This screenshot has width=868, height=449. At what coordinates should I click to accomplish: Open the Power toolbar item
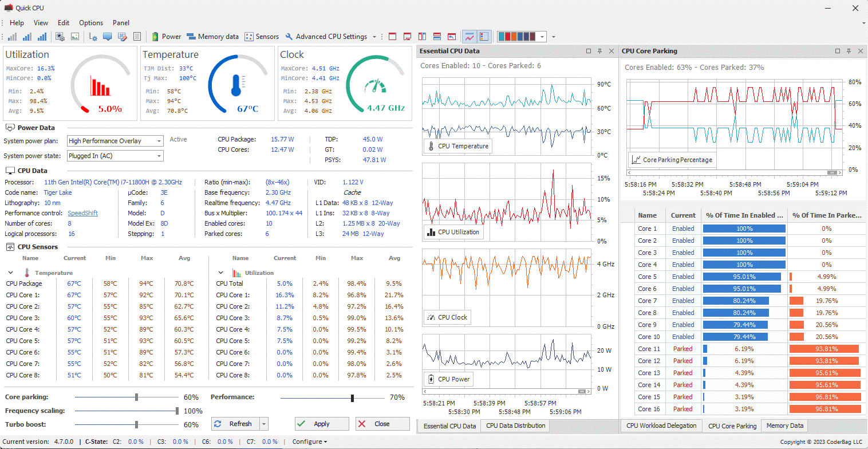(166, 37)
